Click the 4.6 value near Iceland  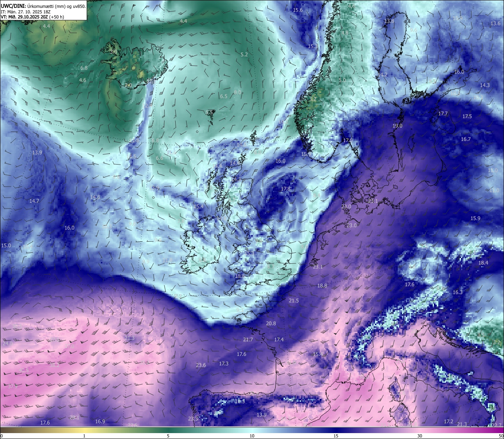click(83, 80)
